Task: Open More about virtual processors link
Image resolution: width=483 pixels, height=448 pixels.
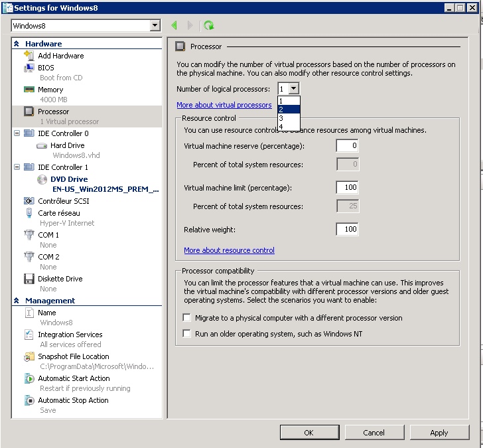Action: (224, 105)
